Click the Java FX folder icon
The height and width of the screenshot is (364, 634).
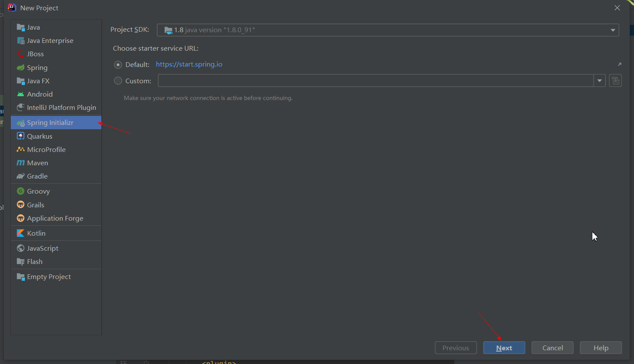21,81
